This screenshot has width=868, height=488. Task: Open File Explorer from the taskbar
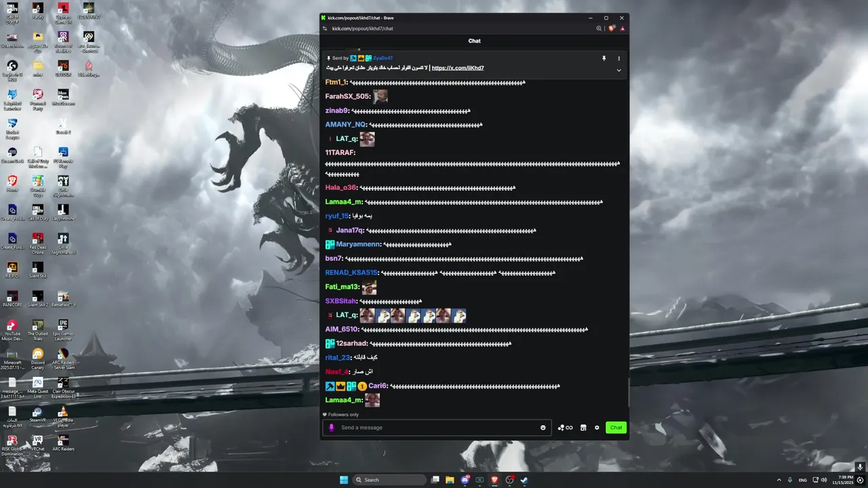point(450,480)
